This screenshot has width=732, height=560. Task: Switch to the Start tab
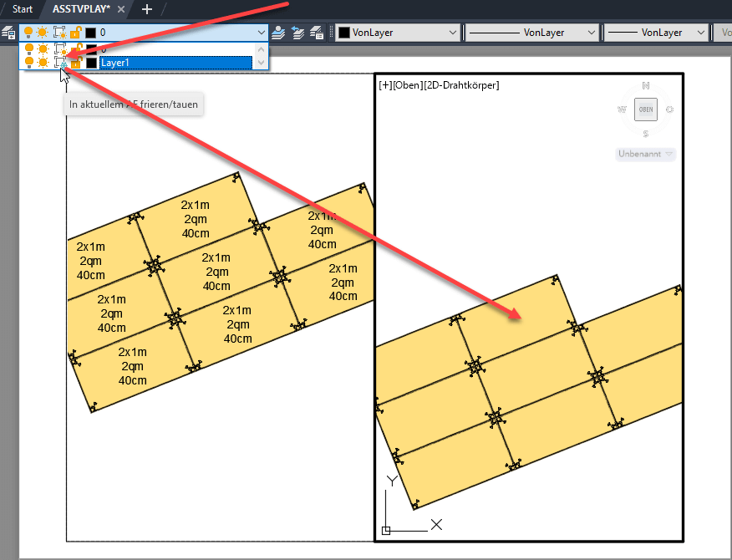[23, 9]
